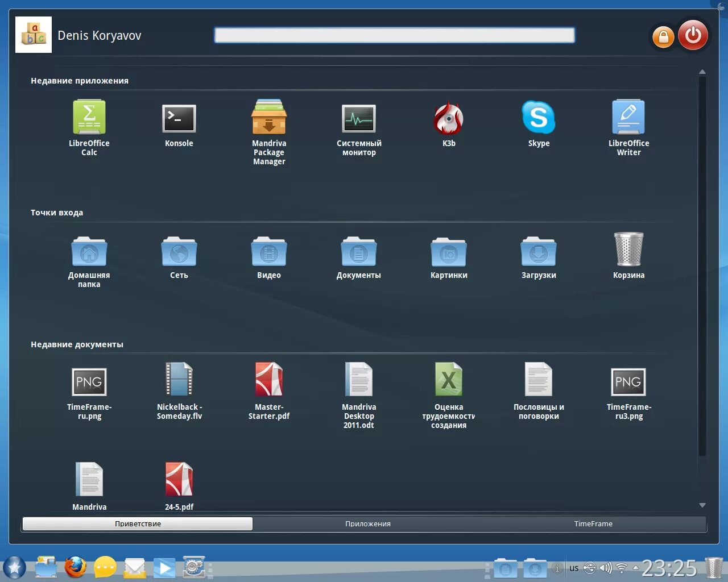Click the info notification tray icon
Viewport: 728px width, 582px height.
tap(557, 568)
